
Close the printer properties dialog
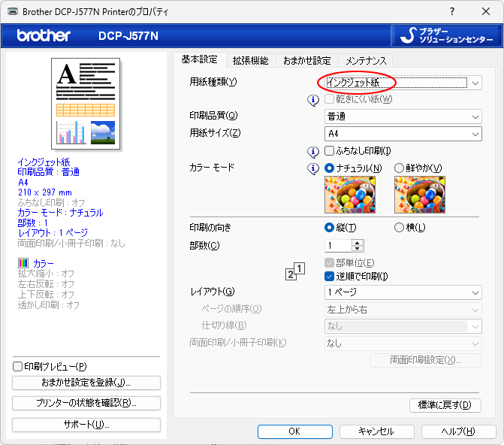pyautogui.click(x=486, y=11)
